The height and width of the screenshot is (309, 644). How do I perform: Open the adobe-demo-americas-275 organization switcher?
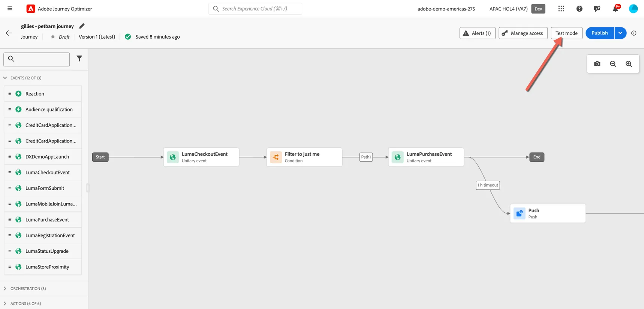point(446,9)
